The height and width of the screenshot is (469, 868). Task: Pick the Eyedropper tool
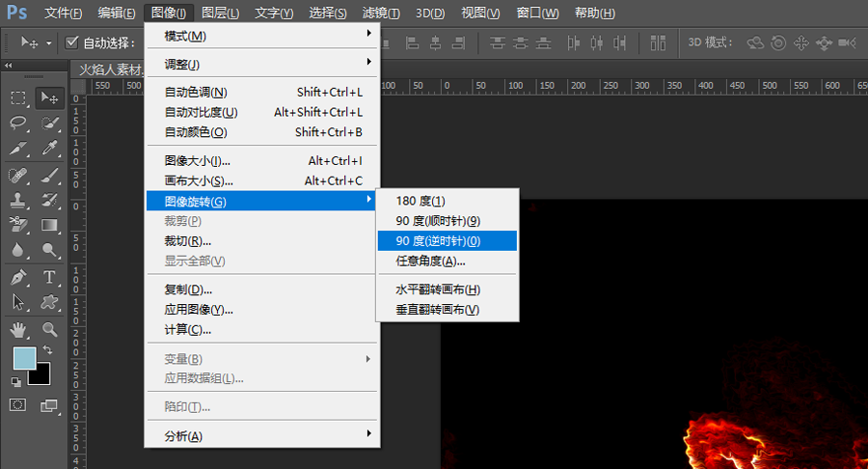coord(49,149)
